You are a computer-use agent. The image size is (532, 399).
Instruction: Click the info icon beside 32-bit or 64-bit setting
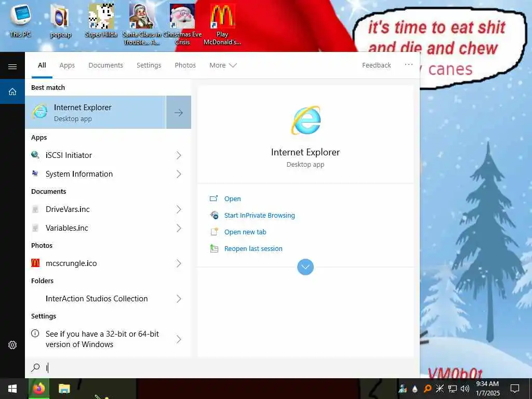tap(35, 334)
